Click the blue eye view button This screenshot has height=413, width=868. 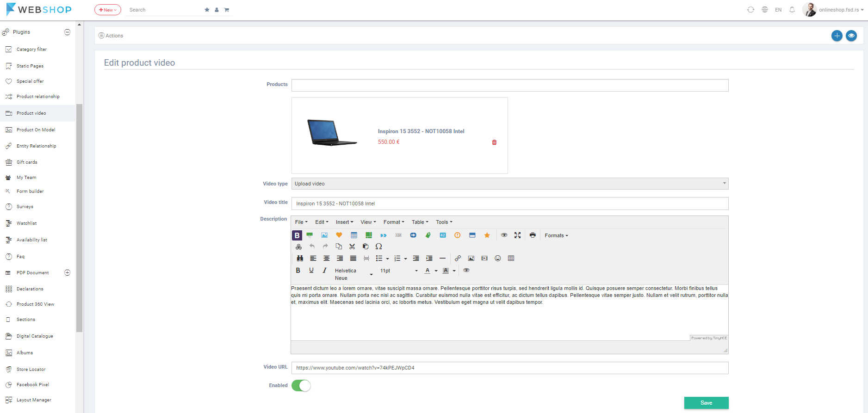coord(851,36)
